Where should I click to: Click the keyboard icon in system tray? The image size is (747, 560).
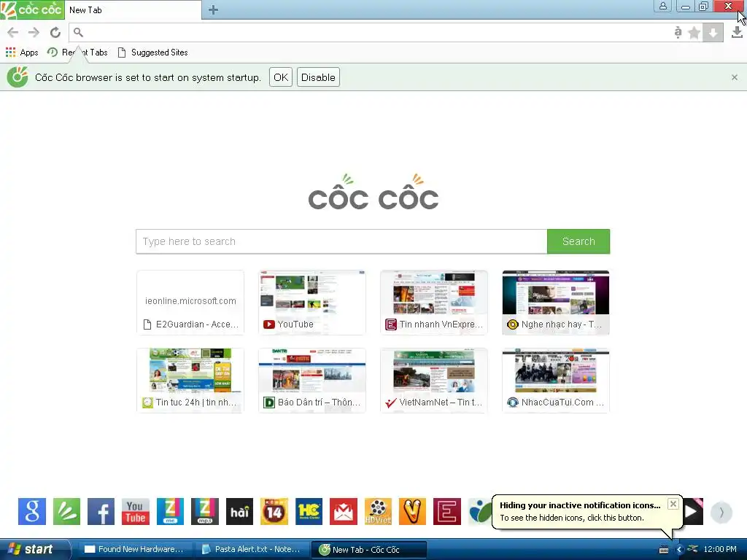(664, 550)
